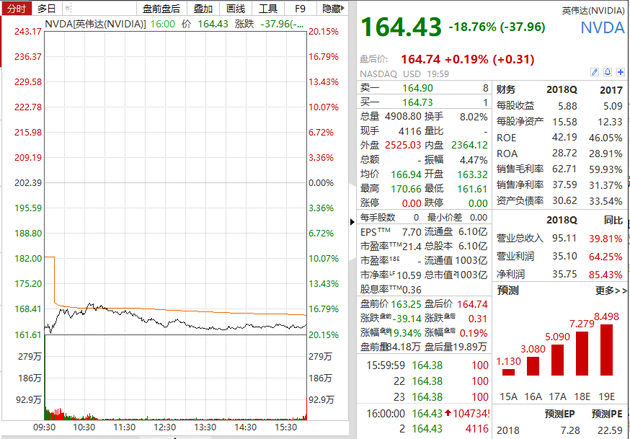Click the F9 toolbar item
Viewport: 630px width, 439px height.
tap(300, 8)
